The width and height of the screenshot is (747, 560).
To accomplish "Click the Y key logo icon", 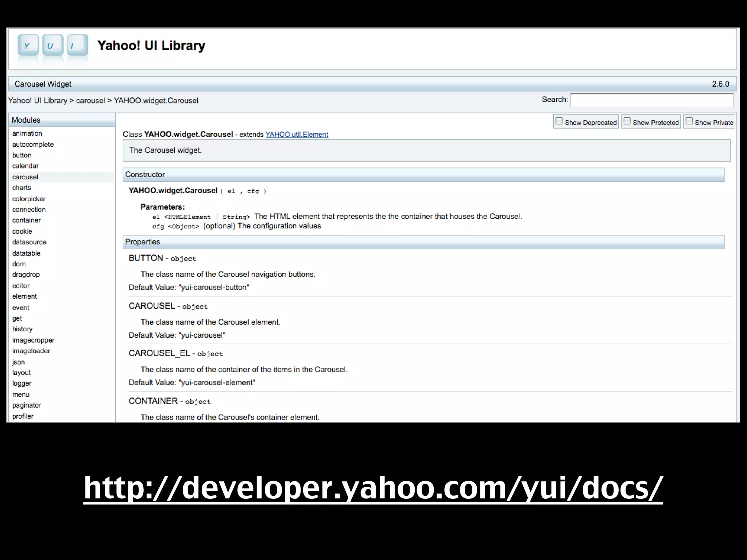I will click(28, 46).
